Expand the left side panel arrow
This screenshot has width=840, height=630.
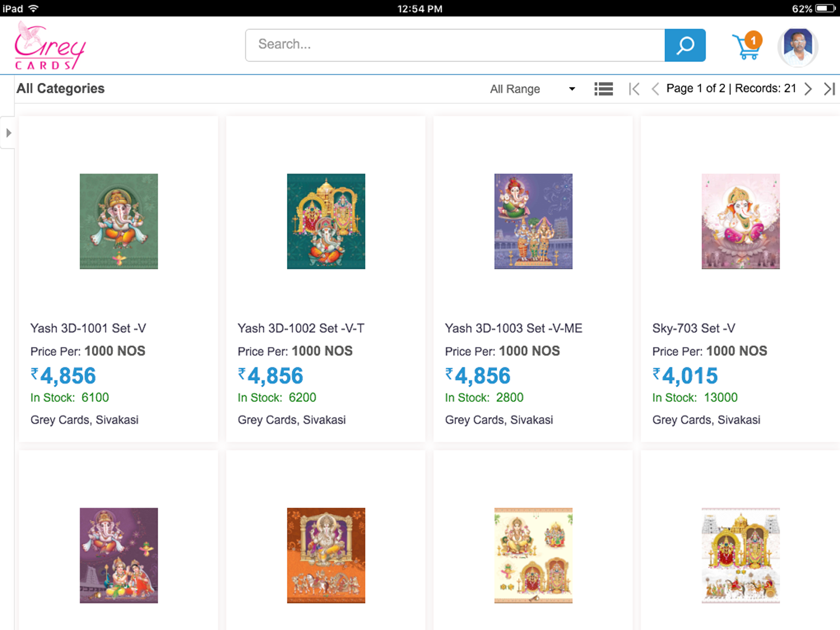[x=8, y=133]
